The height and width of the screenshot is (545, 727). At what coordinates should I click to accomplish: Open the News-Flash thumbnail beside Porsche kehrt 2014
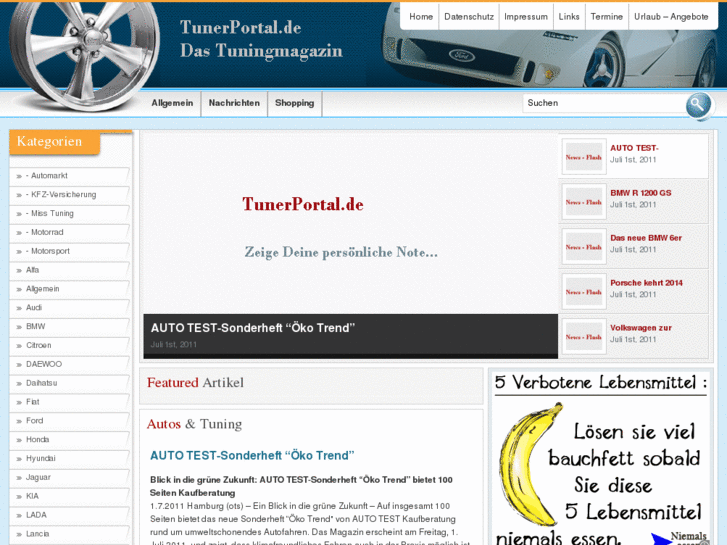click(x=584, y=292)
